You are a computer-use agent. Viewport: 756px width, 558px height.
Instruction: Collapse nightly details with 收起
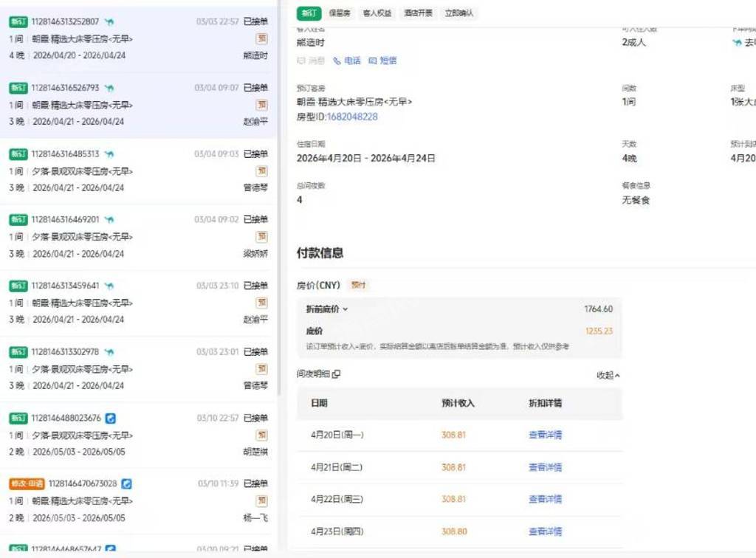pos(608,375)
